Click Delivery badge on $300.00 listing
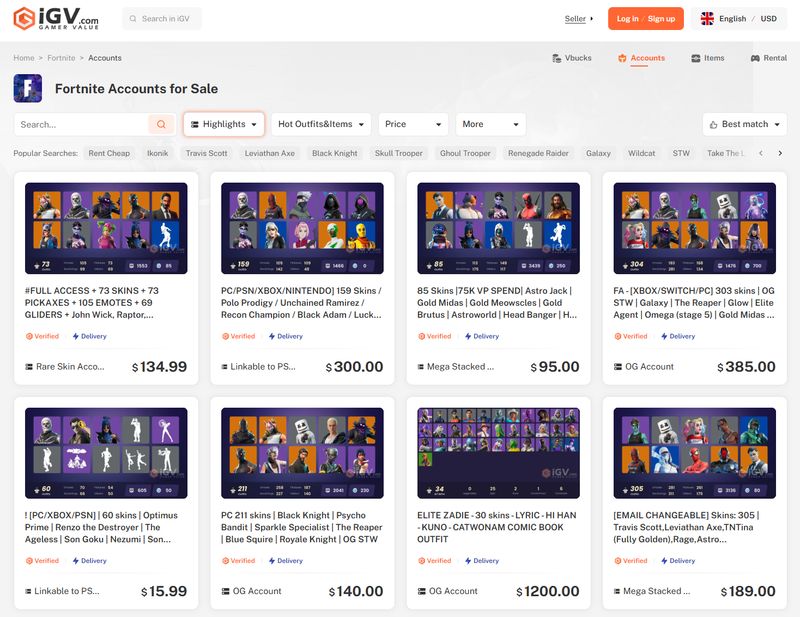The image size is (800, 617). 285,336
